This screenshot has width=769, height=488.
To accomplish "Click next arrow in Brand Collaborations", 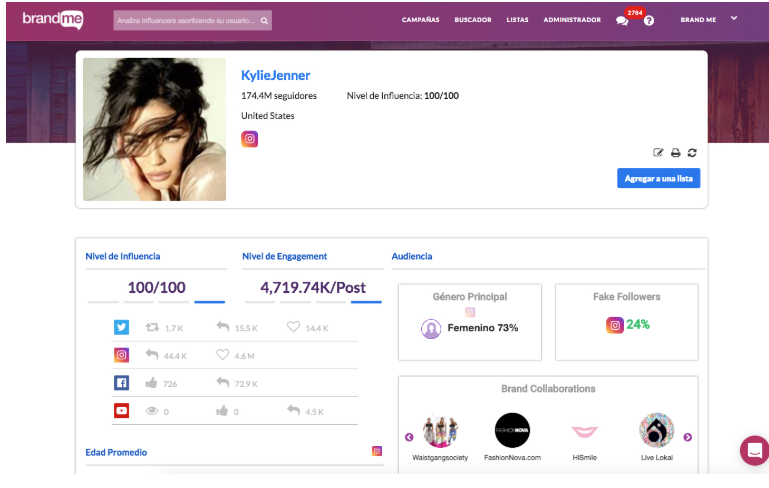I will (688, 437).
